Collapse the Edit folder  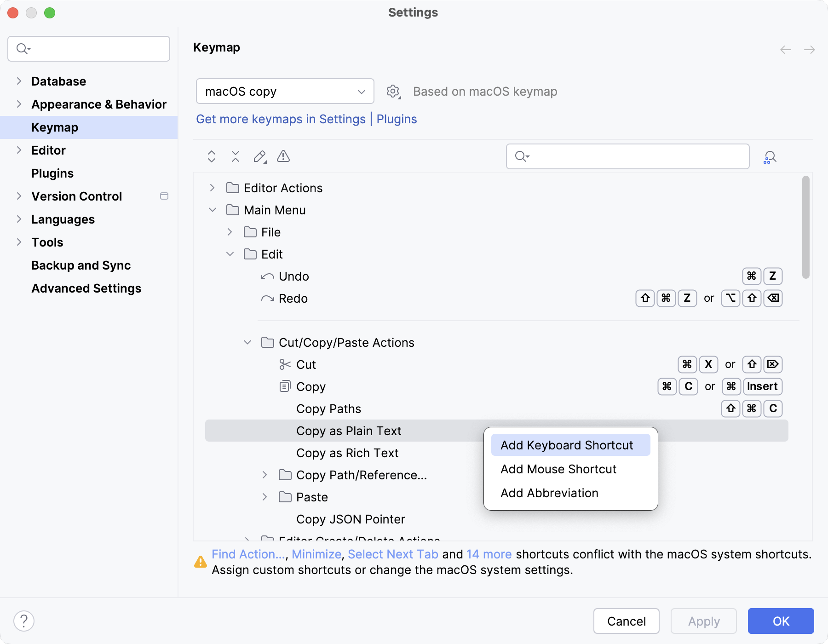(230, 254)
